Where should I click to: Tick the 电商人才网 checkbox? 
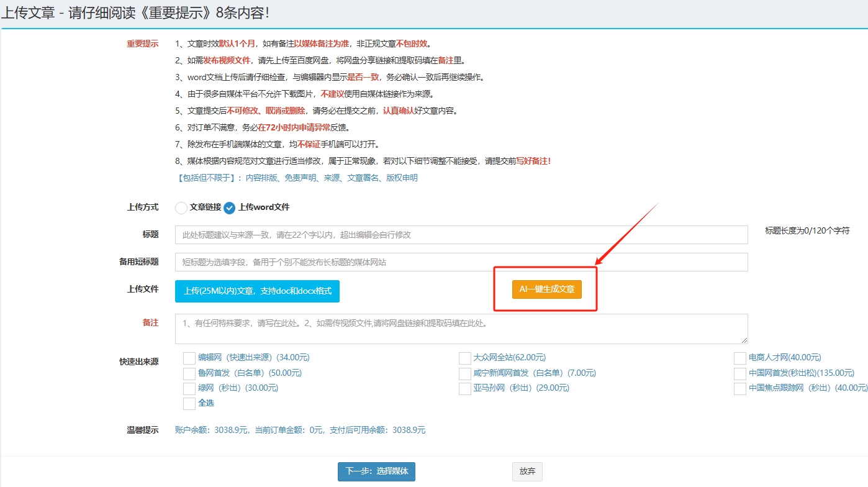[x=739, y=358]
